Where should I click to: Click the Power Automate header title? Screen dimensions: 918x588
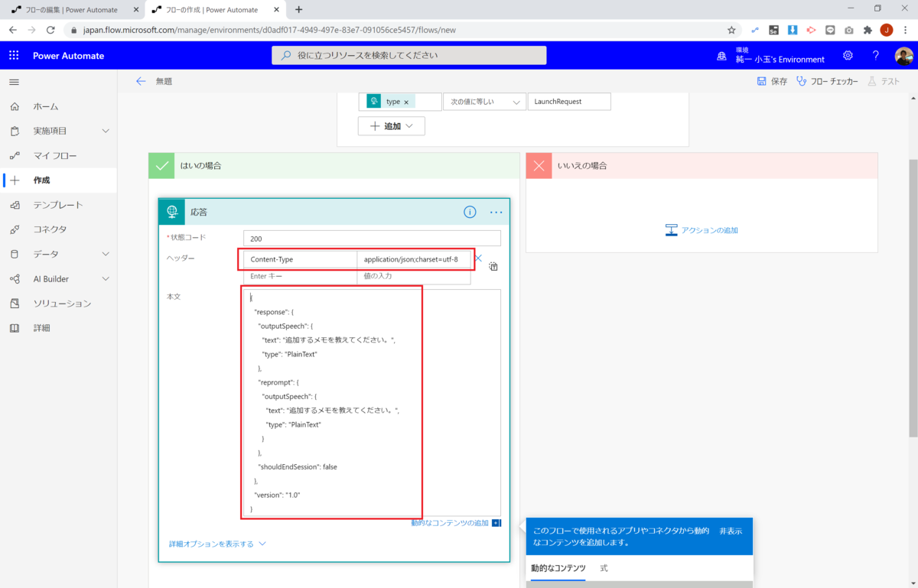pyautogui.click(x=68, y=56)
